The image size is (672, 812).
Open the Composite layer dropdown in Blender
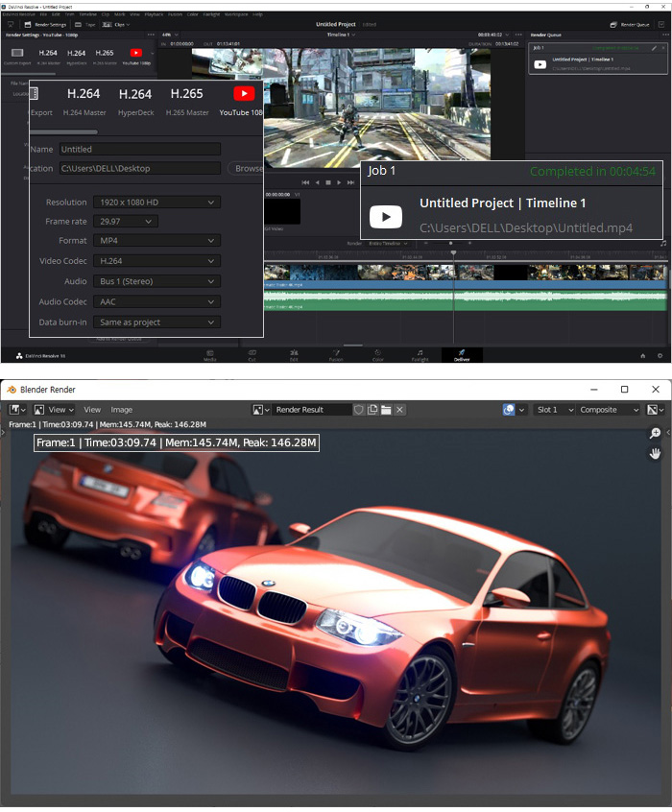[x=609, y=410]
